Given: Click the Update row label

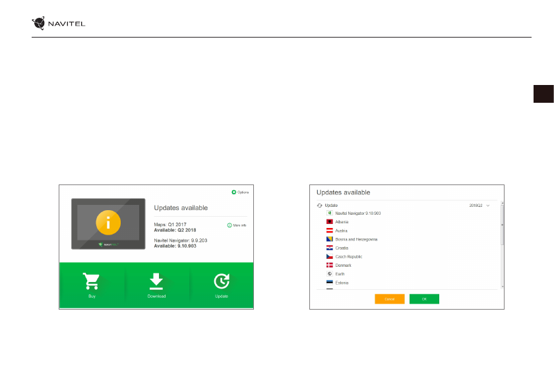Looking at the screenshot, I should 331,206.
